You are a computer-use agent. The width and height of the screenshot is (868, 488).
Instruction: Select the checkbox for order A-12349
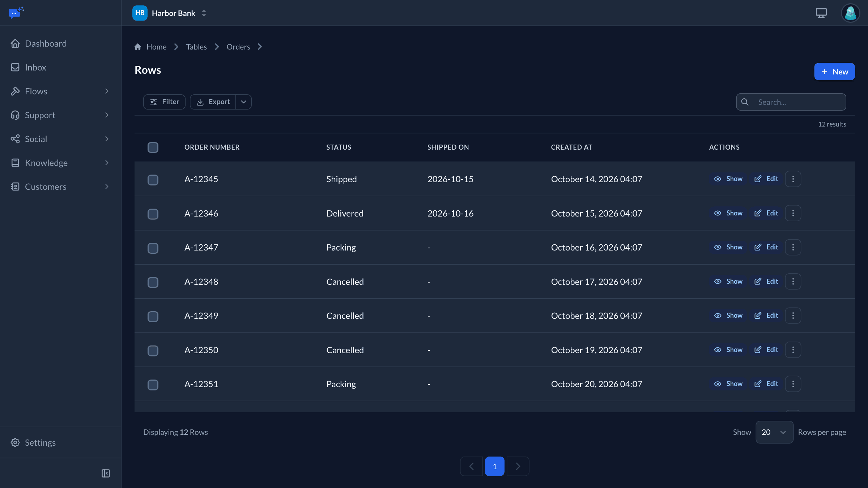(153, 317)
